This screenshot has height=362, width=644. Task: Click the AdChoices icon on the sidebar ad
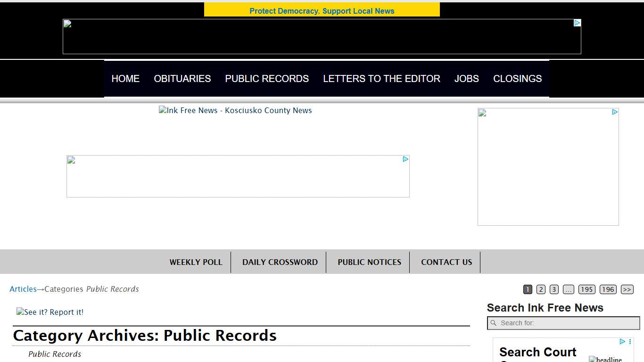[615, 112]
